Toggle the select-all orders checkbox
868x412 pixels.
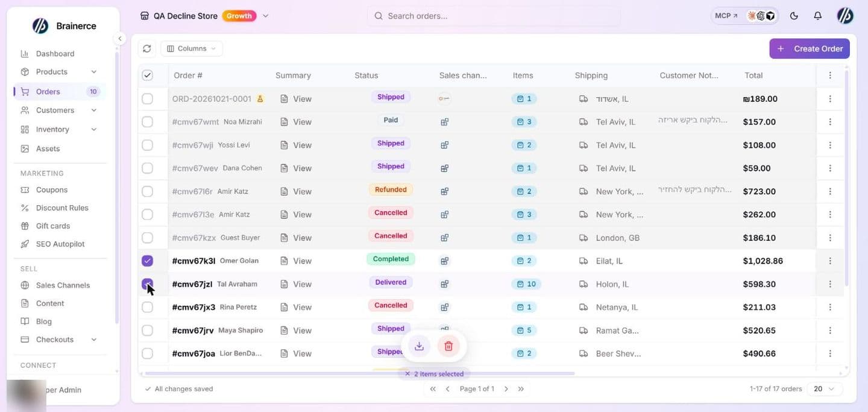pyautogui.click(x=147, y=75)
